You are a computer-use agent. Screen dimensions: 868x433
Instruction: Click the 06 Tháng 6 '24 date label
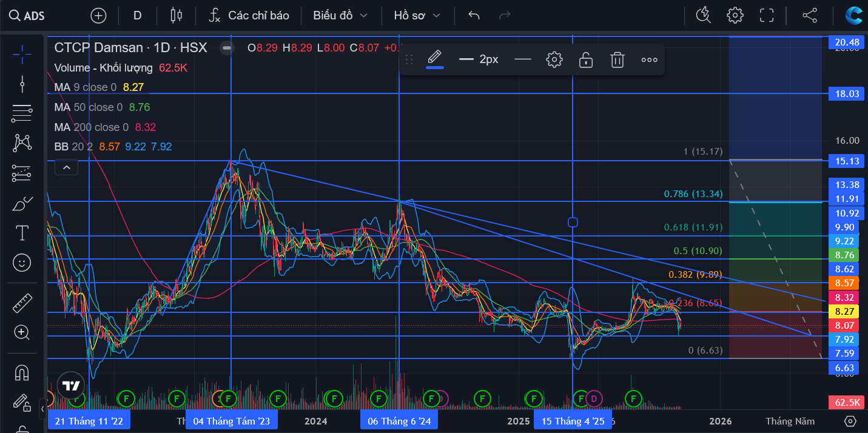point(399,421)
